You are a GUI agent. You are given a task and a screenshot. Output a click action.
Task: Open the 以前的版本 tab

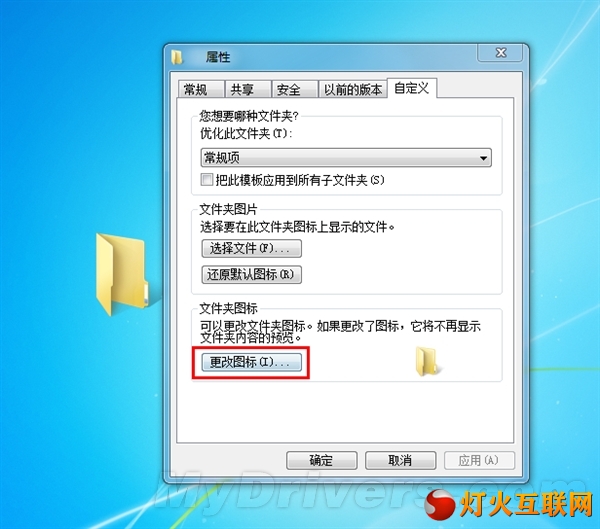coord(352,90)
